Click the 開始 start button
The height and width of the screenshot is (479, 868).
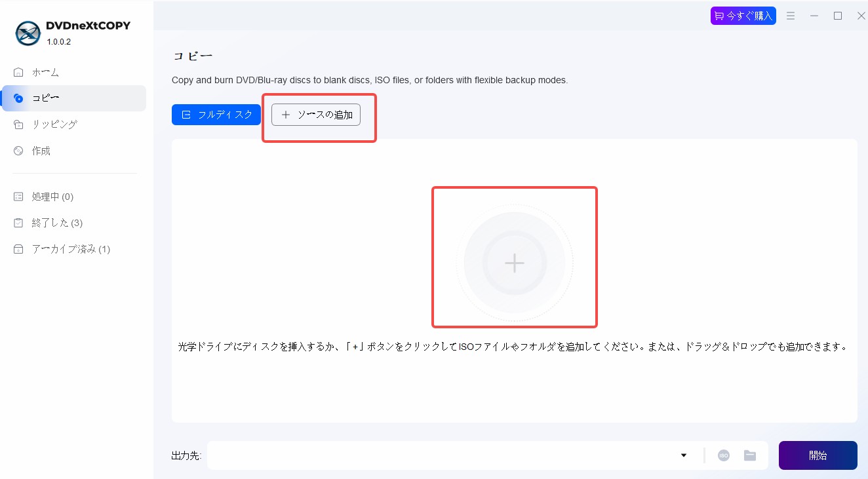click(x=818, y=455)
